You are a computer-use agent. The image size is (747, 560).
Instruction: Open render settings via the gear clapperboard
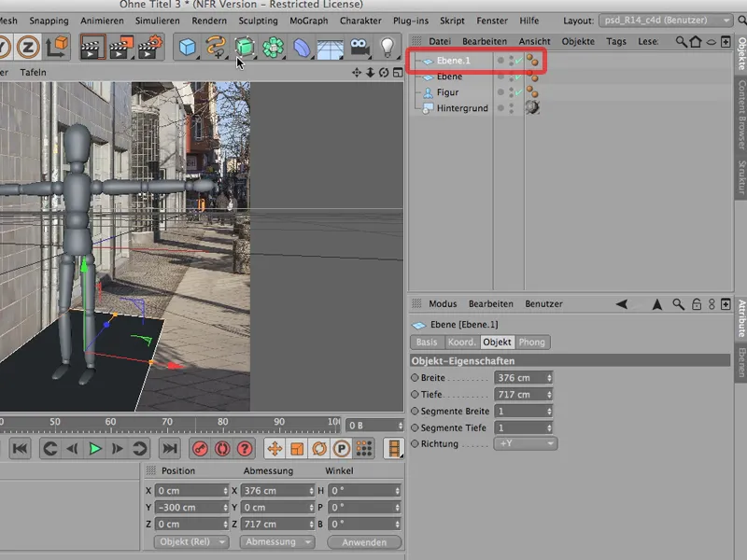point(150,48)
